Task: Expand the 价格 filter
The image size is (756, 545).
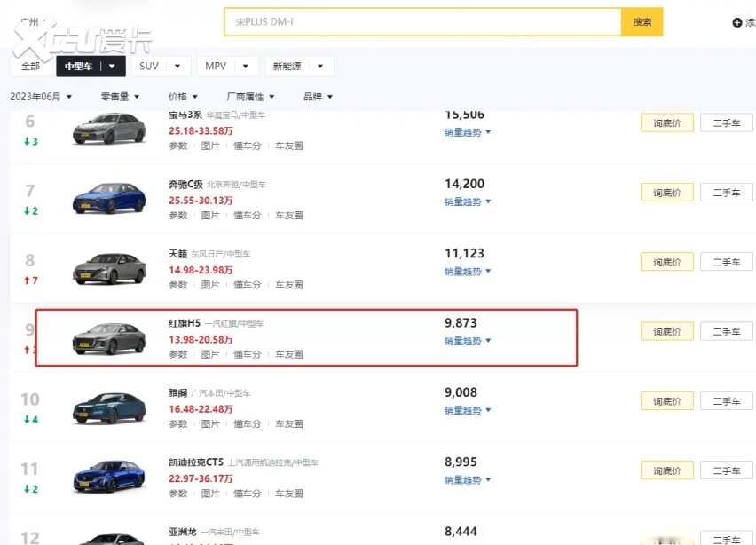Action: point(182,97)
